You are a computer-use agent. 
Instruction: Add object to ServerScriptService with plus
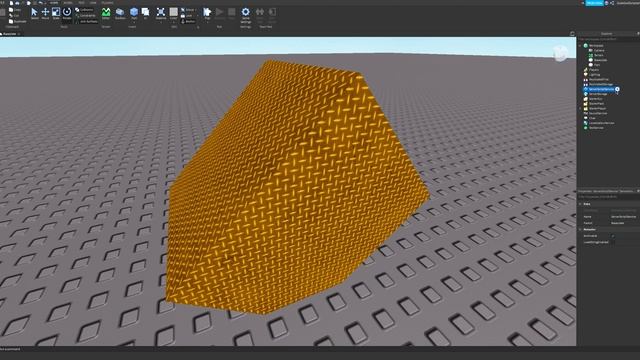coord(617,89)
